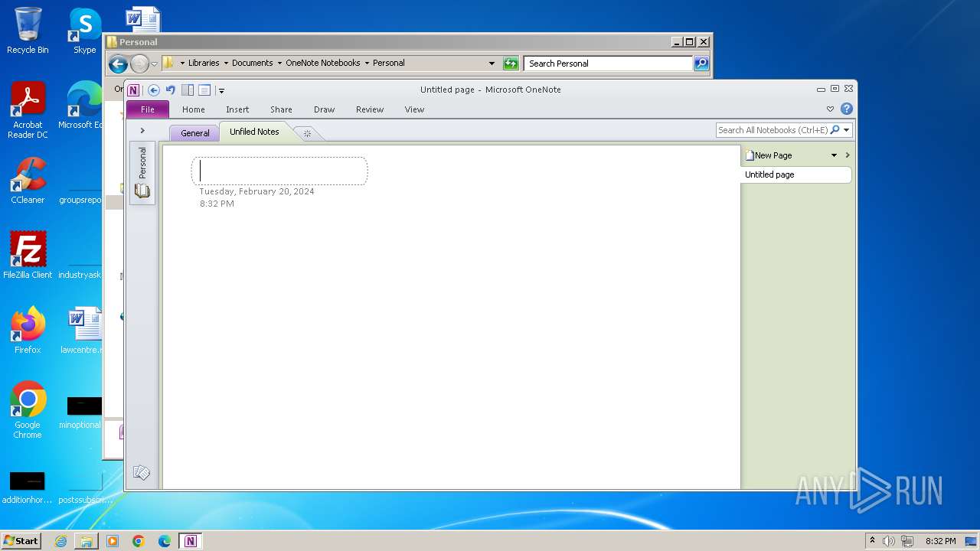Go back with OneNote's Back arrow
This screenshot has width=980, height=551.
coord(154,90)
